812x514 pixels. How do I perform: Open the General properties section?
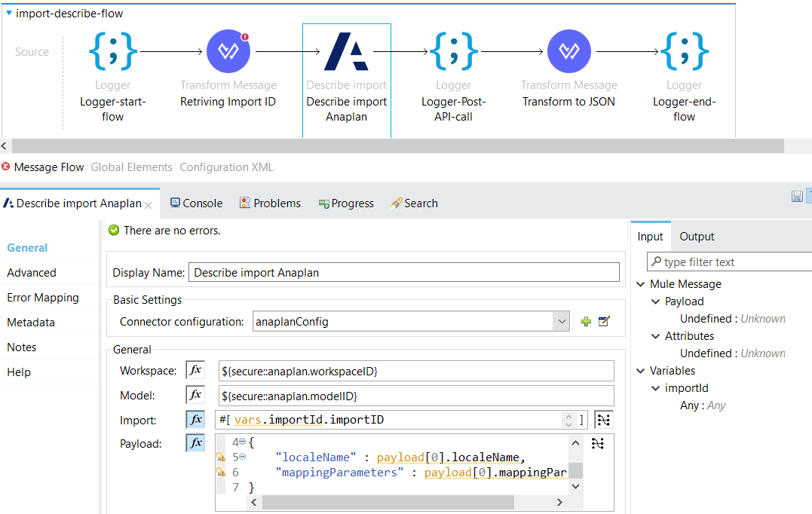pyautogui.click(x=27, y=248)
